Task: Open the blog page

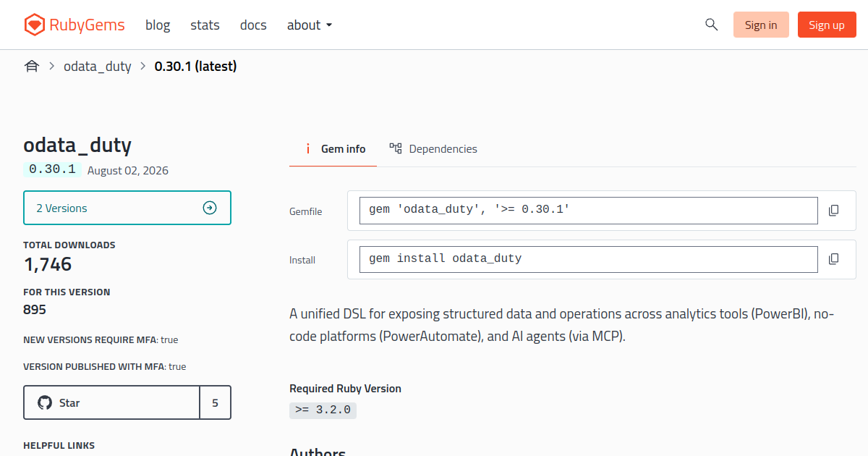Action: point(158,25)
